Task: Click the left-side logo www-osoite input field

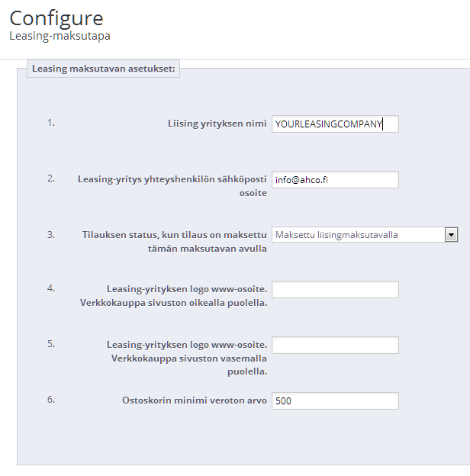Action: (x=334, y=346)
